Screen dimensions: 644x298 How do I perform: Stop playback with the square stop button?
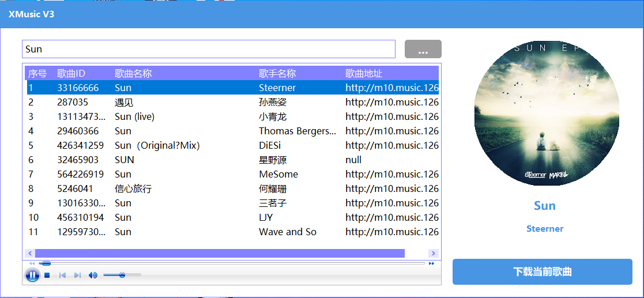[x=47, y=275]
